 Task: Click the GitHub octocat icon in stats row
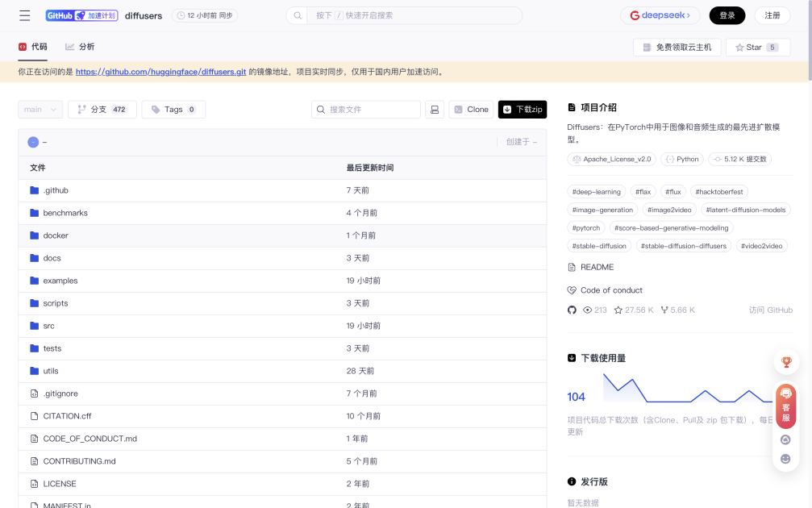[572, 310]
